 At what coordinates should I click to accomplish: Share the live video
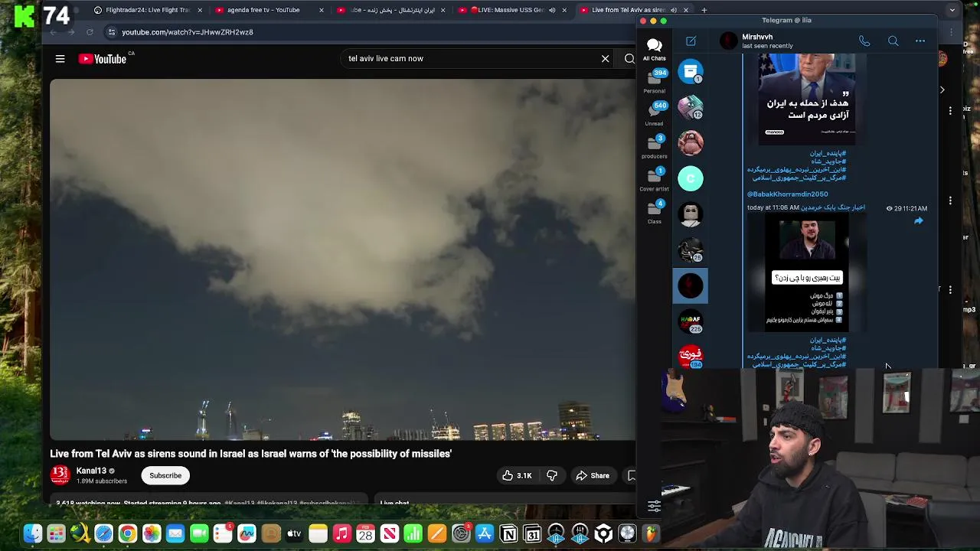tap(593, 475)
